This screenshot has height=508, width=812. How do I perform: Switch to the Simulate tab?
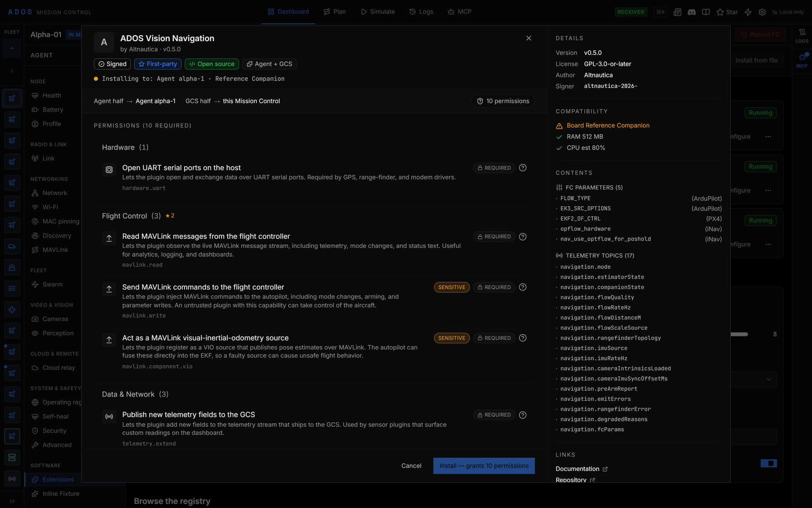[x=378, y=12]
